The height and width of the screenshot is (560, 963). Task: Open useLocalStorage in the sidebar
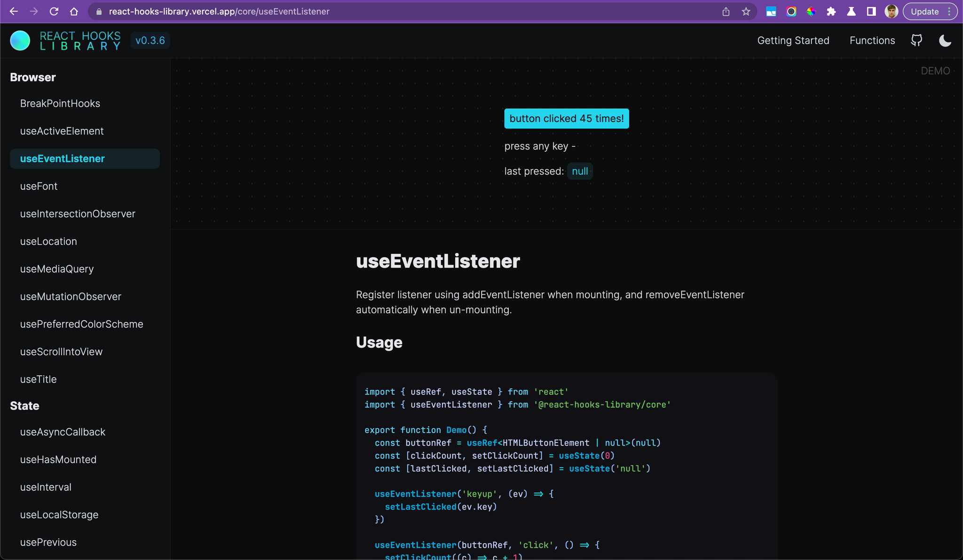pos(59,515)
